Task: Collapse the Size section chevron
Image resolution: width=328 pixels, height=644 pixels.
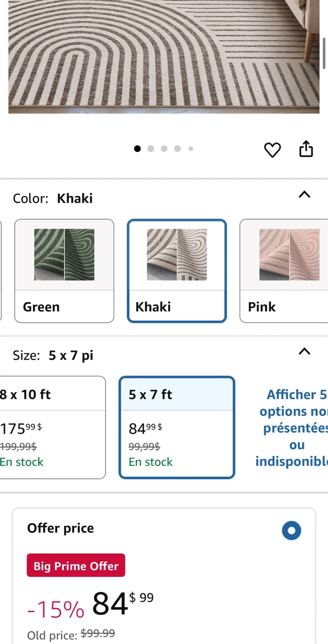Action: click(x=304, y=352)
